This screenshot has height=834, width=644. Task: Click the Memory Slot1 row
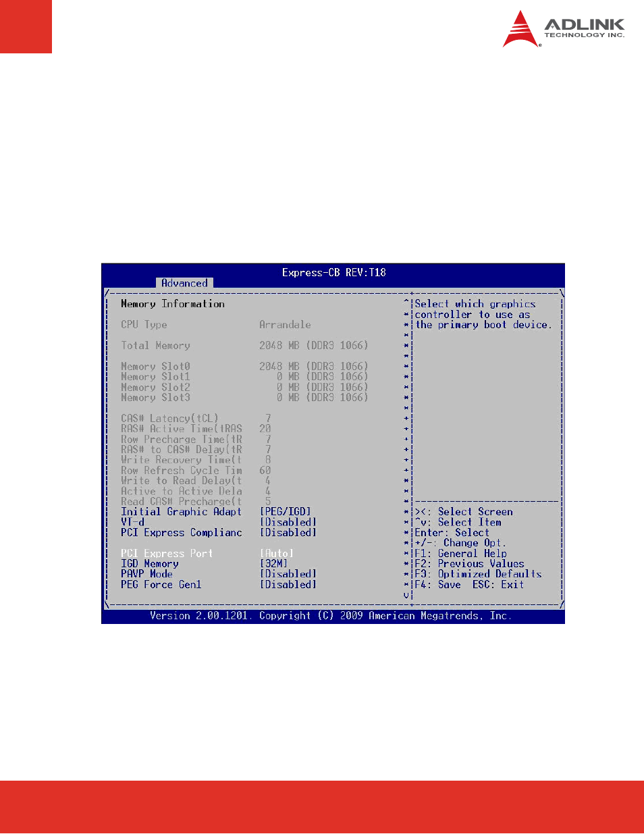(244, 377)
